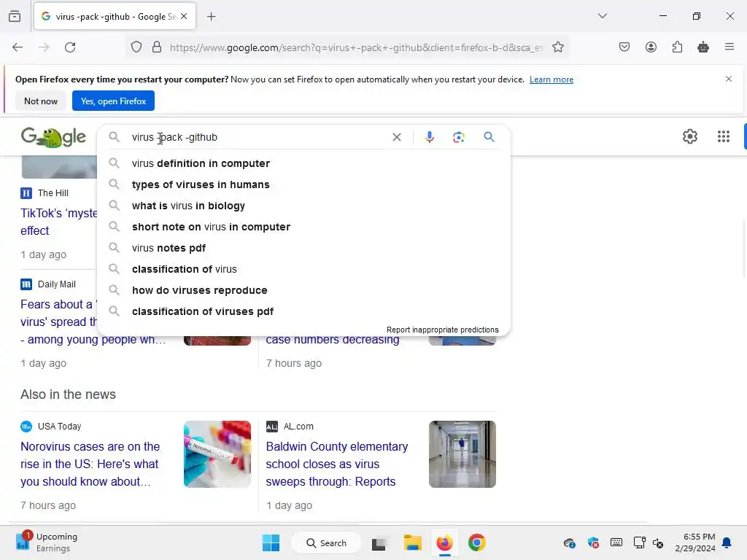Open the Windows Start menu
This screenshot has width=747, height=560.
[x=271, y=542]
